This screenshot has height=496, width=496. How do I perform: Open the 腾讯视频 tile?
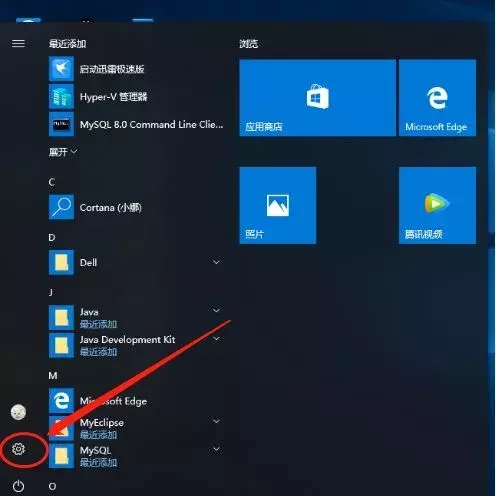coord(437,205)
